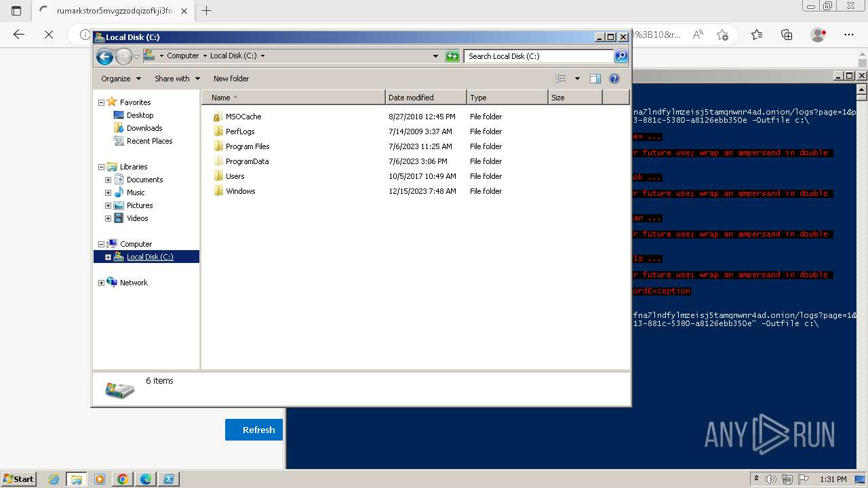
Task: Click the Edge read aloud icon
Action: point(698,35)
